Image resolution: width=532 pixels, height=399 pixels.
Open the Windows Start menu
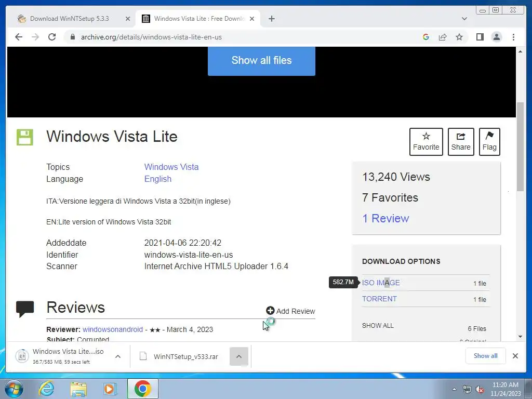14,389
